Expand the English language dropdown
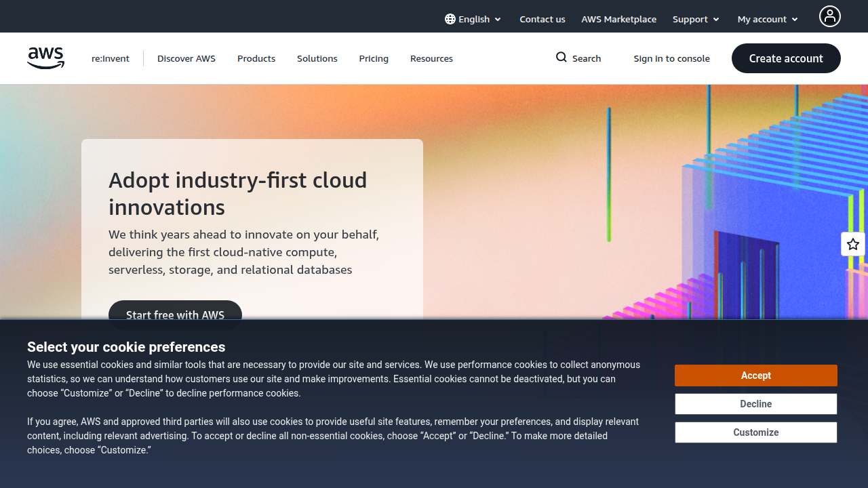Viewport: 868px width, 488px height. 473,19
